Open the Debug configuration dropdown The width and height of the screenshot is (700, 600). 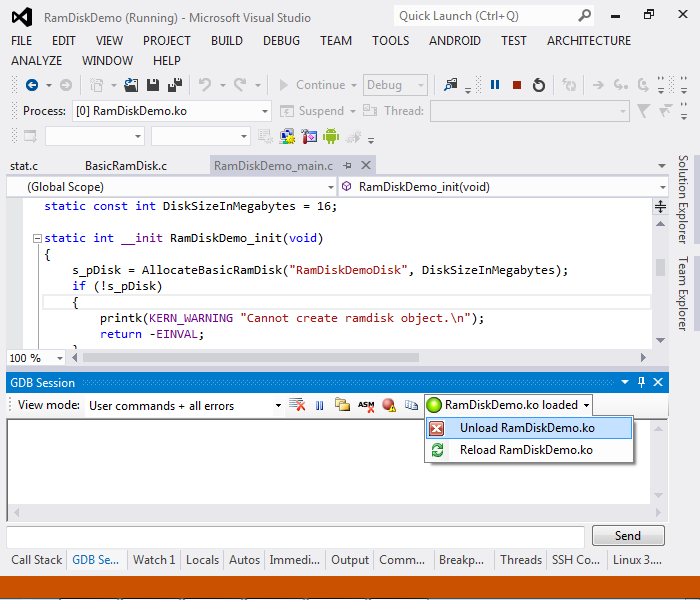point(420,85)
